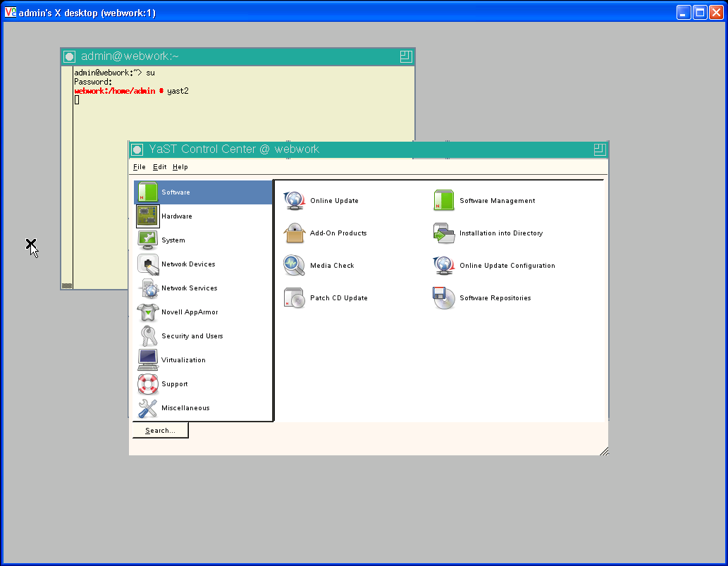This screenshot has height=566, width=728.
Task: Open Network Services category icon
Action: (147, 288)
